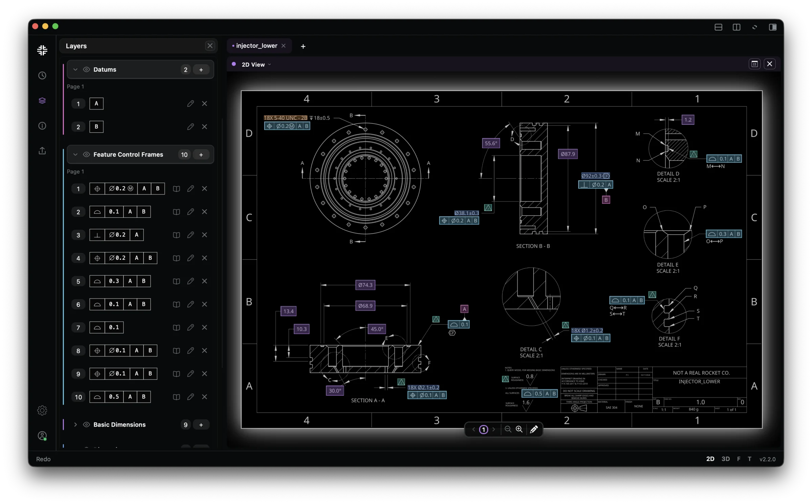Edit datum A with pencil icon
This screenshot has width=812, height=504.
click(190, 104)
